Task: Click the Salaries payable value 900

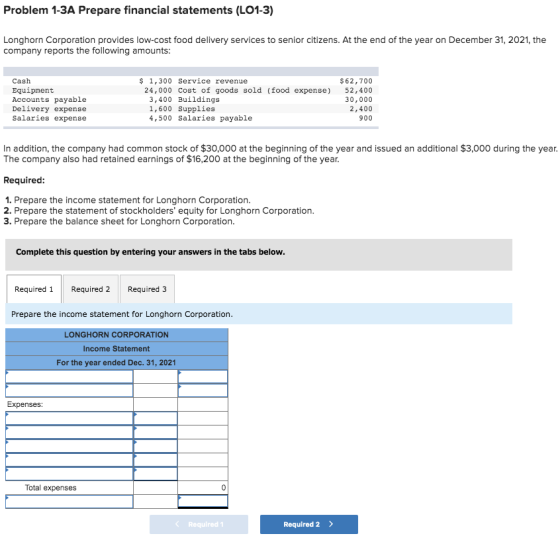Action: (x=365, y=118)
